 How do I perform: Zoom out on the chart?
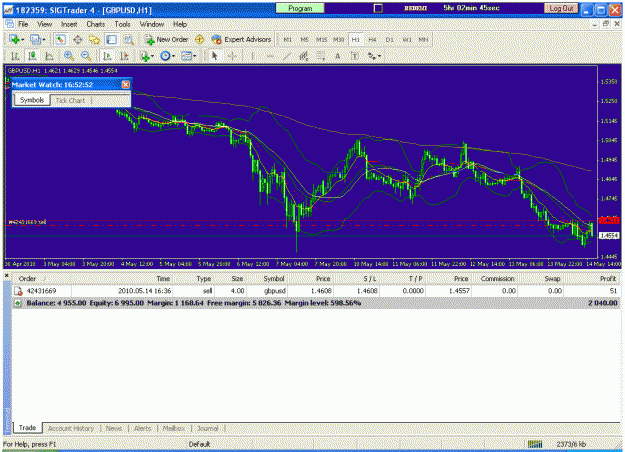[x=86, y=56]
